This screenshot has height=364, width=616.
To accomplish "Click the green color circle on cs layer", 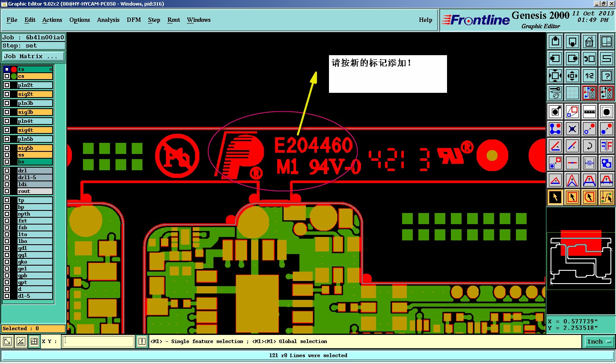I will [14, 76].
